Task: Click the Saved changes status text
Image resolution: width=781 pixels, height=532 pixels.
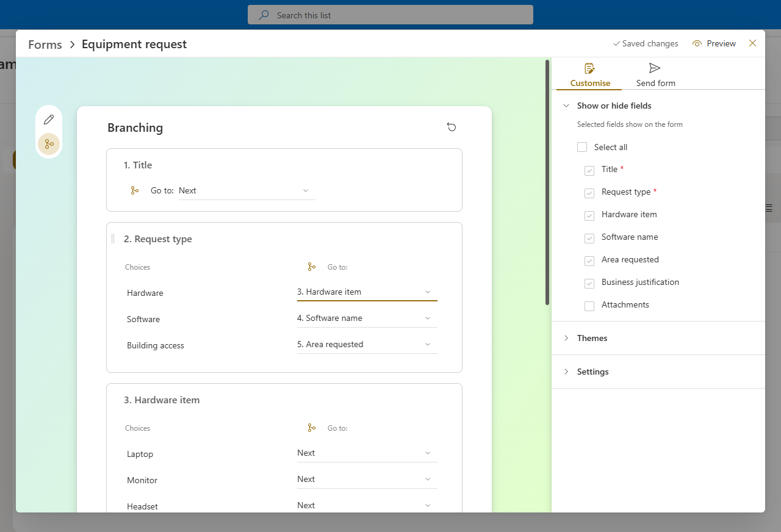Action: pyautogui.click(x=650, y=43)
